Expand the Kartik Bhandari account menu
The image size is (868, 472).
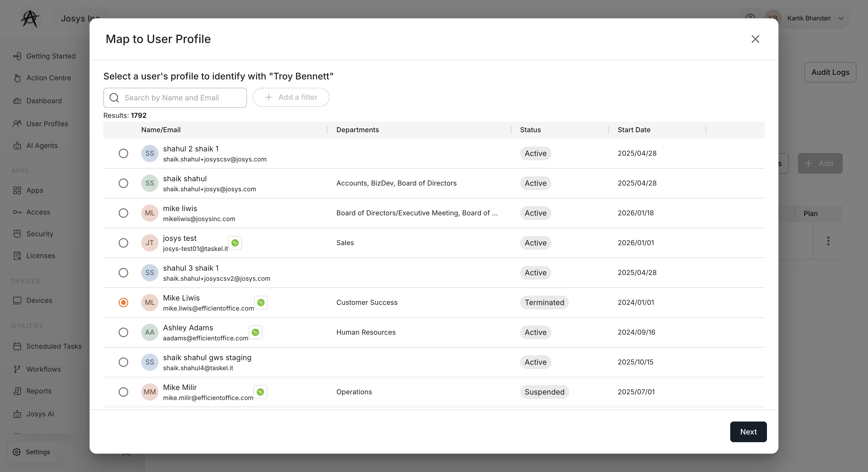[x=809, y=18]
